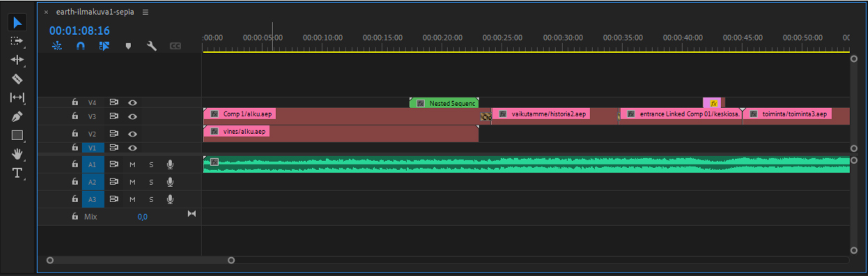The height and width of the screenshot is (276, 868).
Task: Hide track V4 with eye icon
Action: click(x=133, y=102)
